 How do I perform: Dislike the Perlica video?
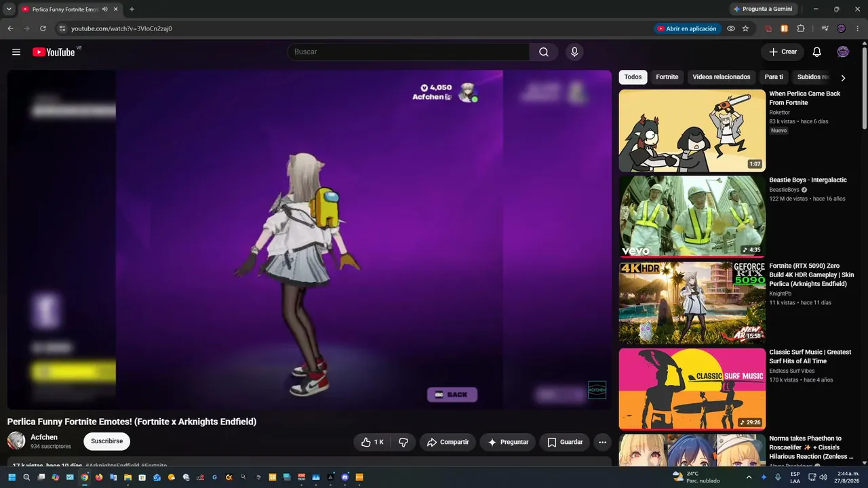(403, 442)
